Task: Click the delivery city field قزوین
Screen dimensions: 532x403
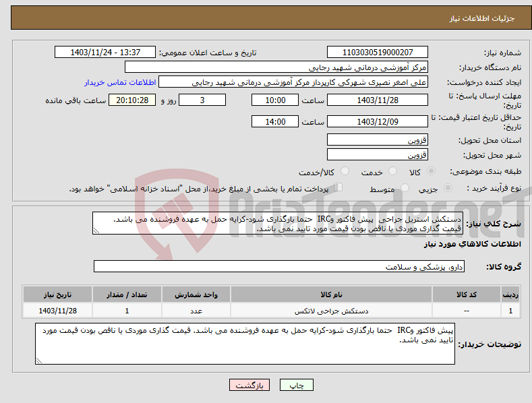Action: click(x=378, y=155)
